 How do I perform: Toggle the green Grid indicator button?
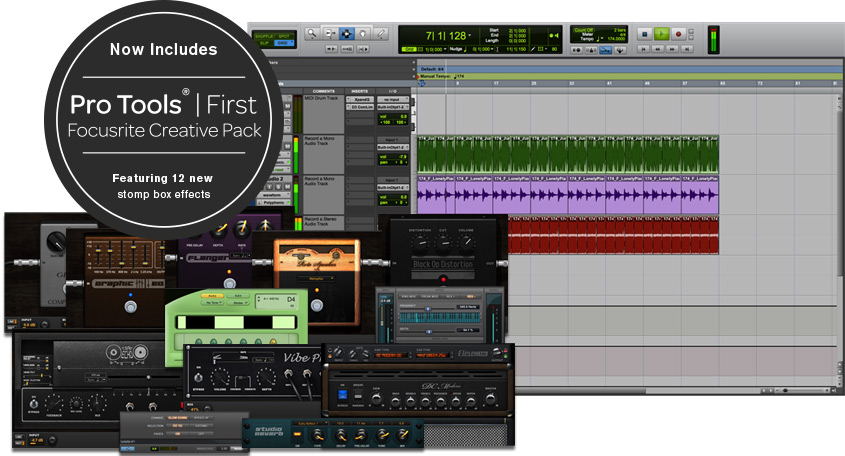[408, 49]
